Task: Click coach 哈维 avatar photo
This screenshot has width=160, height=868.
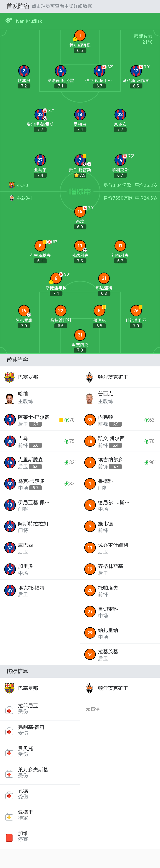Action: [x=9, y=398]
